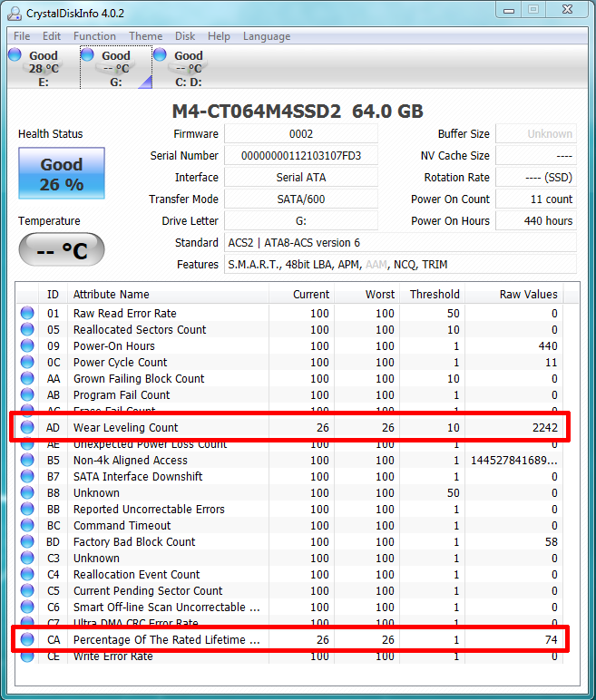Click the status orb for Grown Failing Block Count
596x700 pixels.
tap(27, 378)
